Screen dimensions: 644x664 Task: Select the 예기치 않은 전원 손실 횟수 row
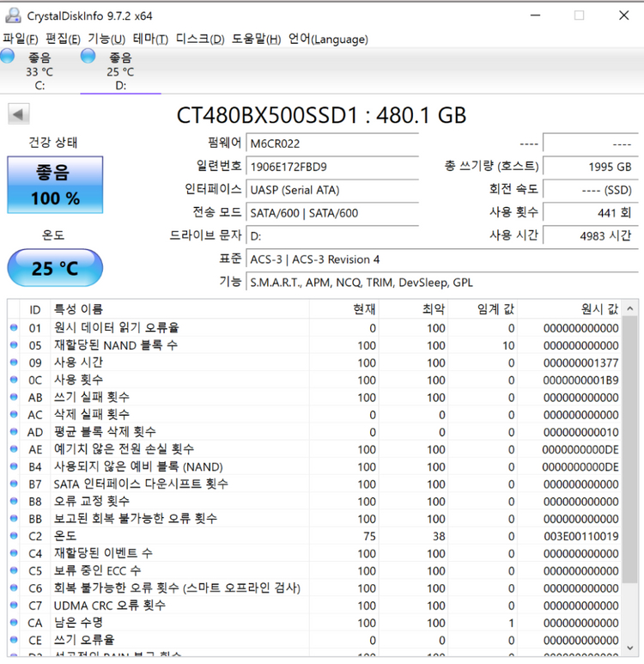tap(315, 449)
